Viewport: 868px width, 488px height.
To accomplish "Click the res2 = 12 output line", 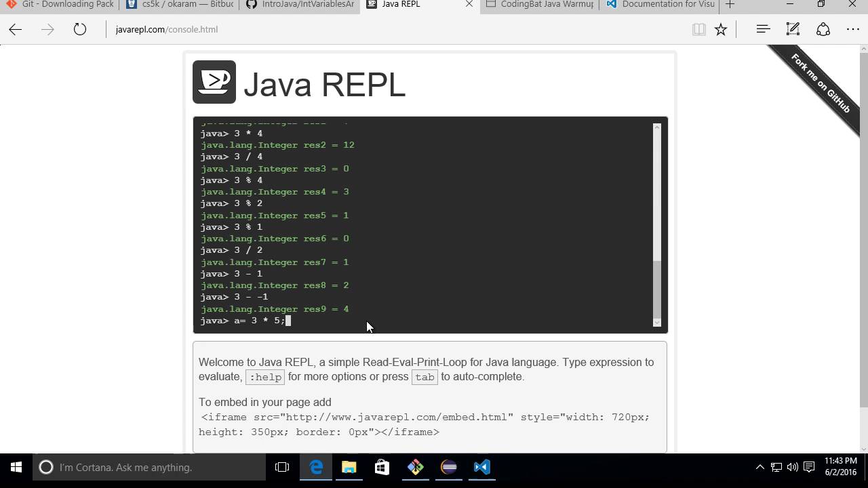I will point(277,145).
